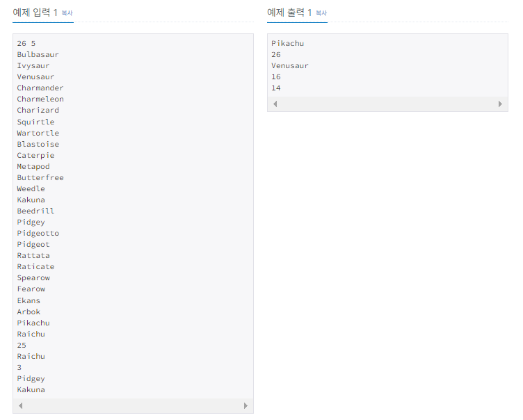
Task: Click Pikachu in the output box
Action: [x=287, y=43]
